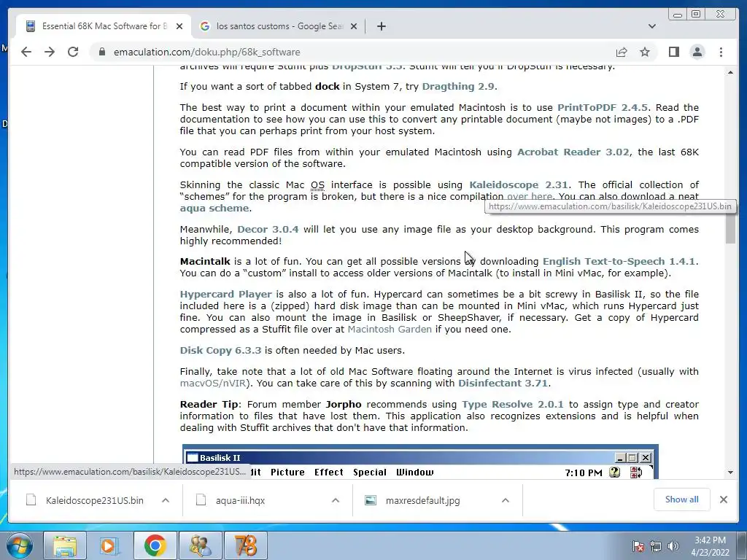Switch to Chrome via taskbar icon
The height and width of the screenshot is (560, 747).
[x=155, y=545]
